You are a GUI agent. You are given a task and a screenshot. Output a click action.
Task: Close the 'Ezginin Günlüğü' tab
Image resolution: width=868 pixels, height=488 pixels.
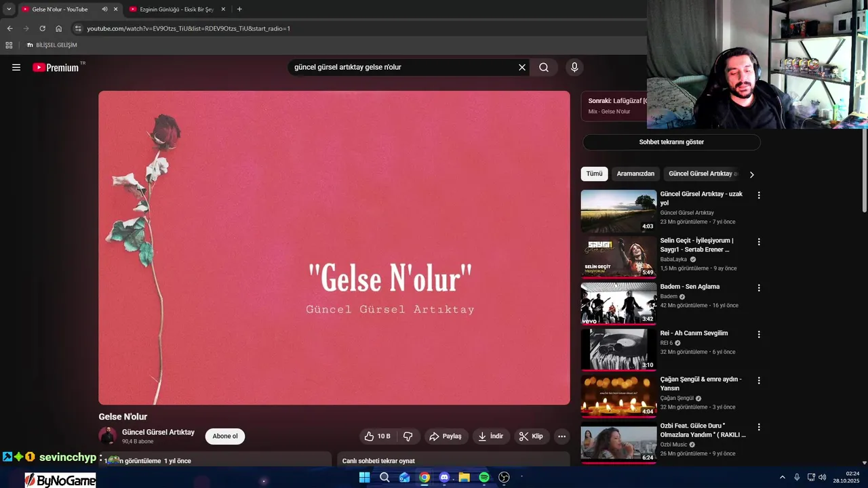pyautogui.click(x=223, y=9)
